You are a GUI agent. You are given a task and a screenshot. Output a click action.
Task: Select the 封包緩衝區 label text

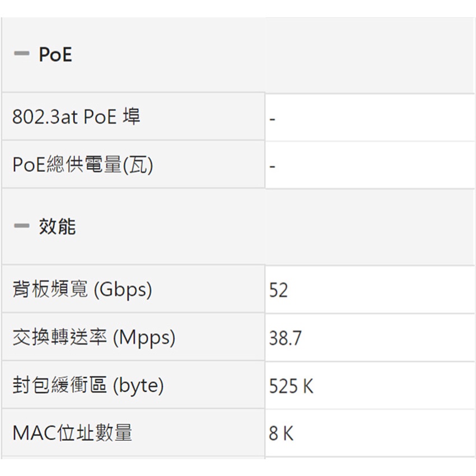pos(60,386)
